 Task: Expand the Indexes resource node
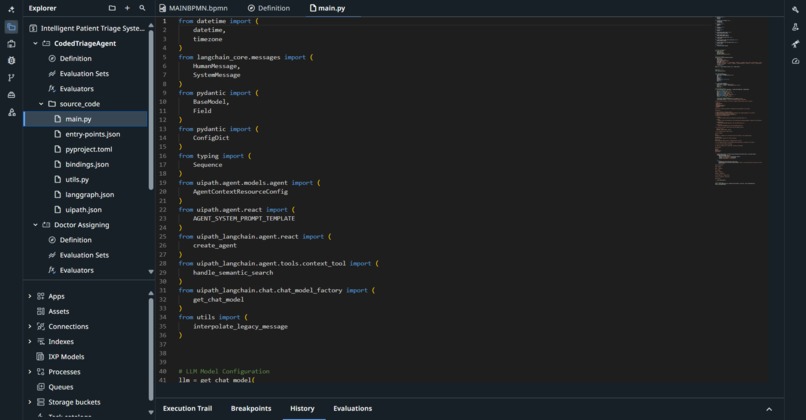click(x=30, y=342)
